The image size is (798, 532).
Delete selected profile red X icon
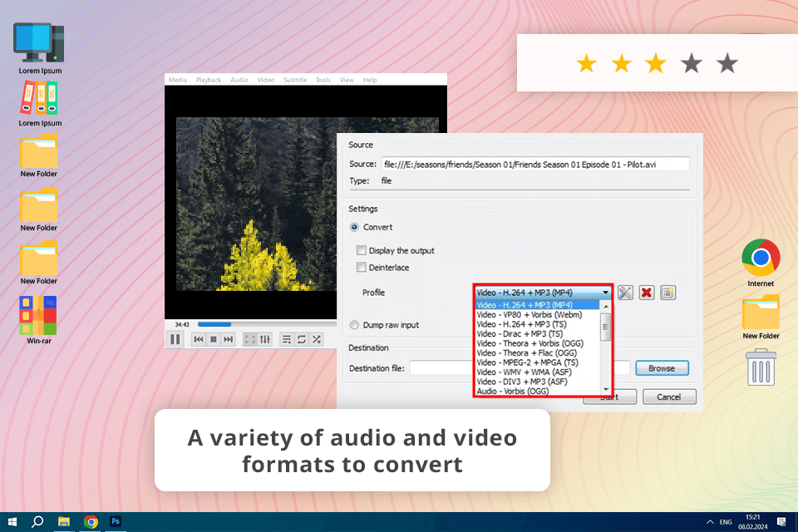click(647, 293)
